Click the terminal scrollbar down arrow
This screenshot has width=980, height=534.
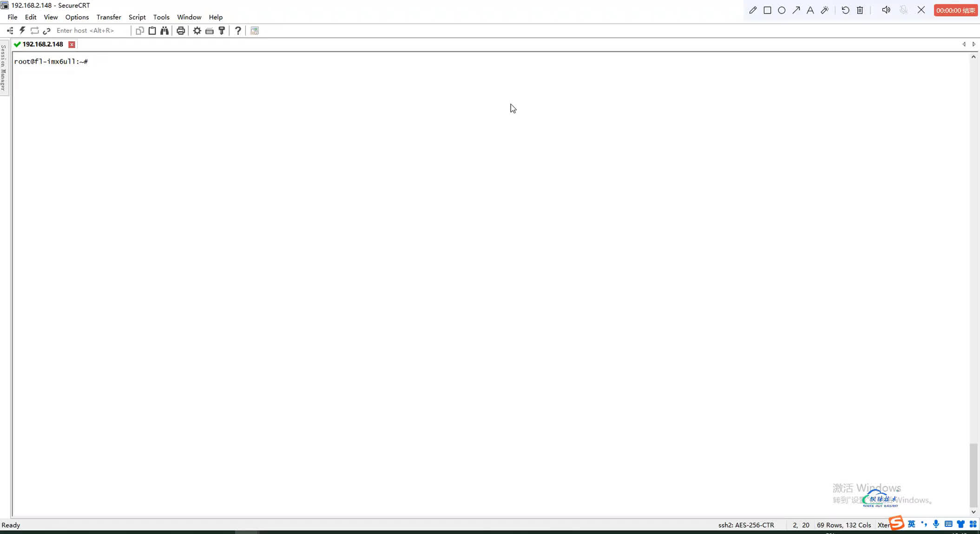[973, 512]
